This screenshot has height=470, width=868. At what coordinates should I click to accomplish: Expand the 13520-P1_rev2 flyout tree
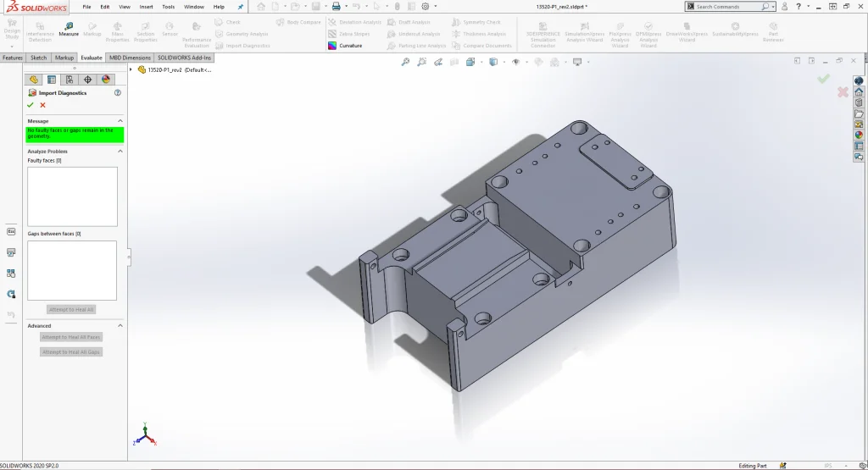(131, 69)
